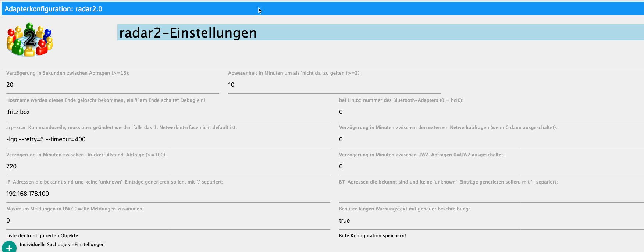
Task: Click the arp-scan command line field
Action: click(x=168, y=139)
